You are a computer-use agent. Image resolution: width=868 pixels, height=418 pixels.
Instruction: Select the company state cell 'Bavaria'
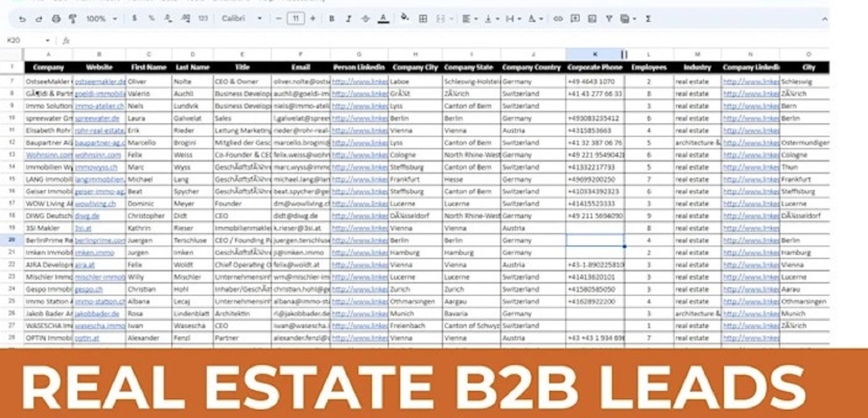point(472,313)
